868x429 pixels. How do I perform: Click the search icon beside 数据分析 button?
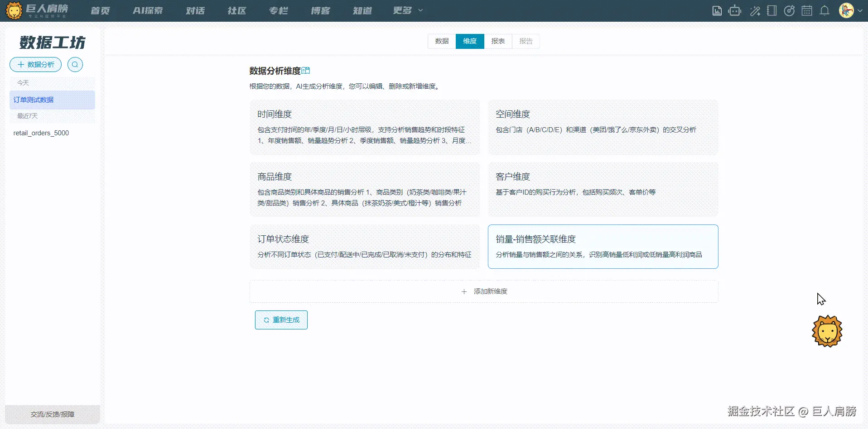75,64
